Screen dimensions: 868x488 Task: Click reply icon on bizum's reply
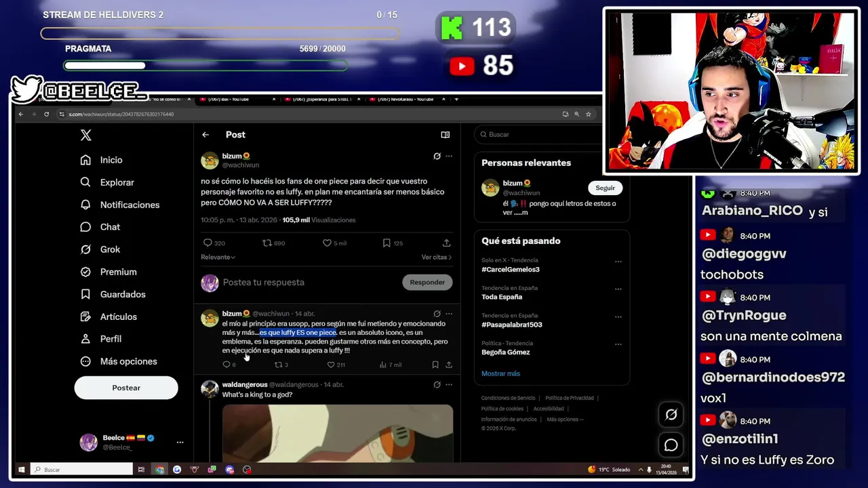[226, 365]
